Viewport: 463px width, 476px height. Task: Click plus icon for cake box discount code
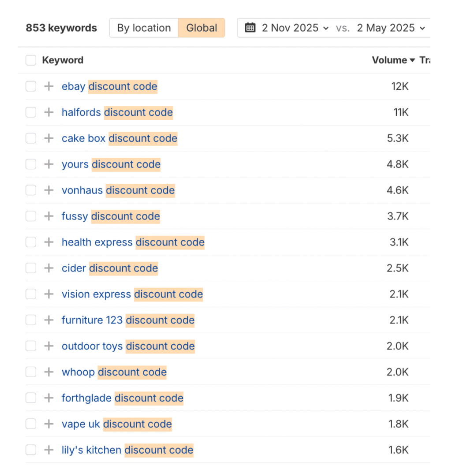(x=49, y=138)
